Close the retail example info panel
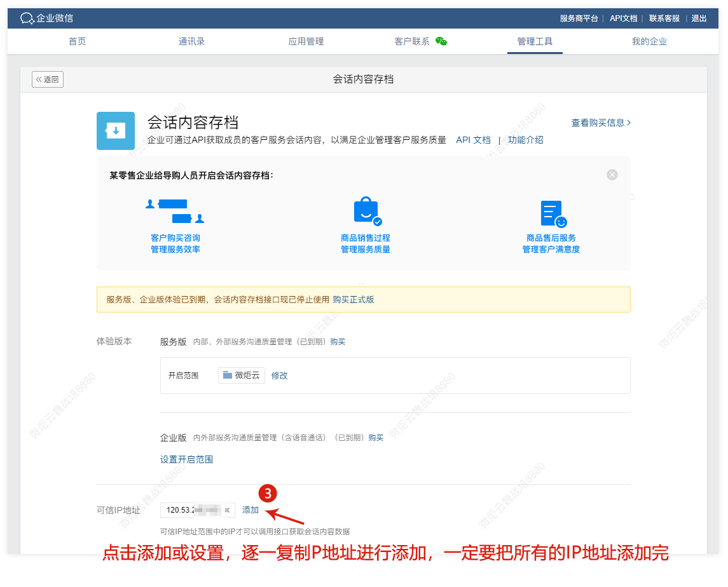 [612, 175]
